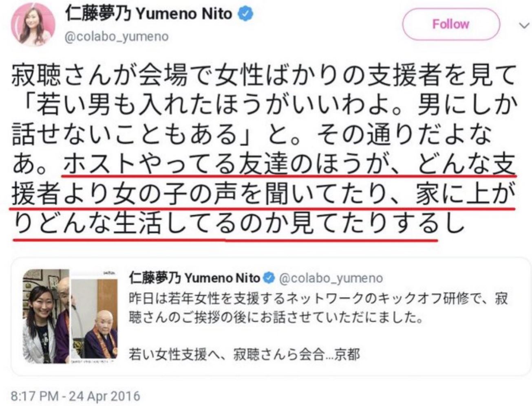532x406 pixels.
Task: Click the 聴さんのご挨拶 line in quote
Action: click(x=276, y=317)
